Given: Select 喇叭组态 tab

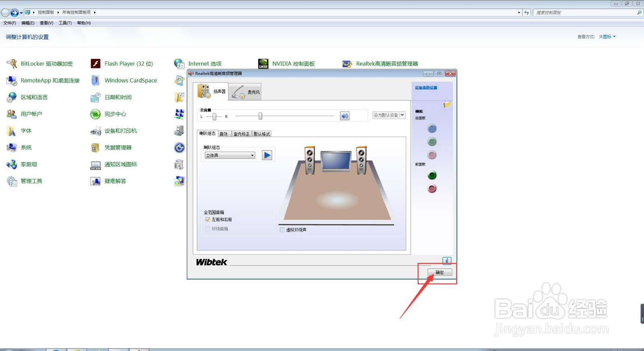Looking at the screenshot, I should pos(208,133).
